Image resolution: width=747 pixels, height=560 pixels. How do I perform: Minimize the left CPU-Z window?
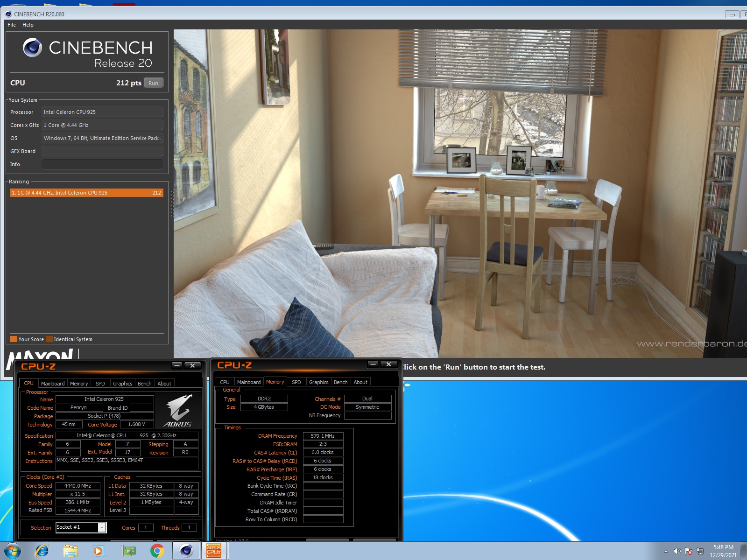pos(177,365)
